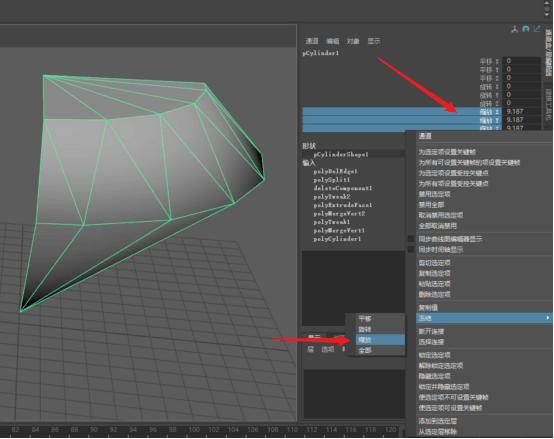554x439 pixels.
Task: Click the 旋转 Z value field
Action: click(x=521, y=103)
